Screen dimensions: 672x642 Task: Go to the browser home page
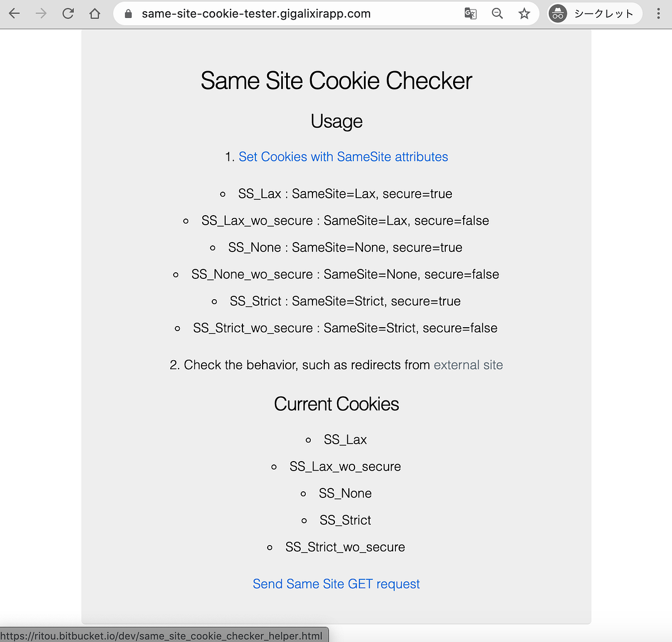pyautogui.click(x=95, y=13)
